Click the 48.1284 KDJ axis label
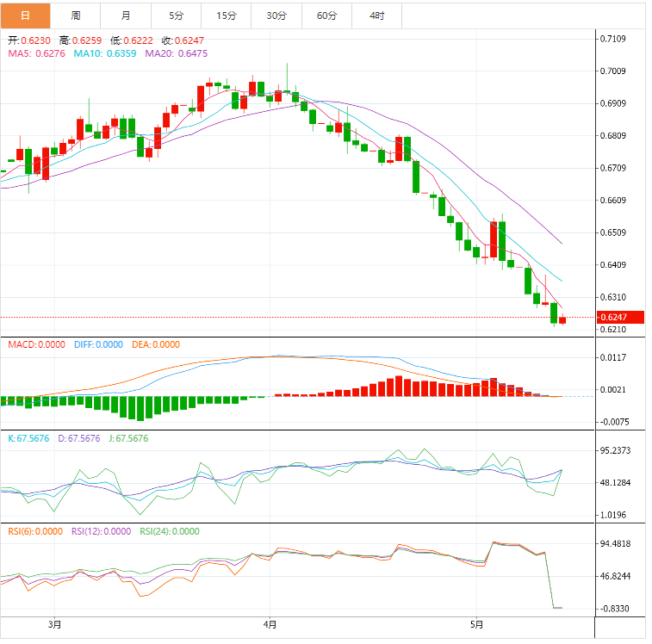652x644 pixels. coord(616,483)
